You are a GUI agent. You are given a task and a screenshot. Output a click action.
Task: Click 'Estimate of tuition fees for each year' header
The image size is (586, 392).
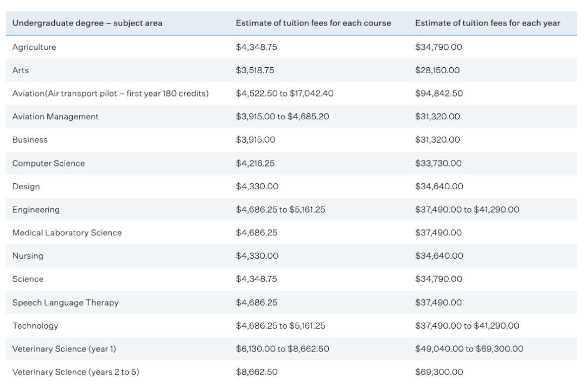pyautogui.click(x=488, y=23)
